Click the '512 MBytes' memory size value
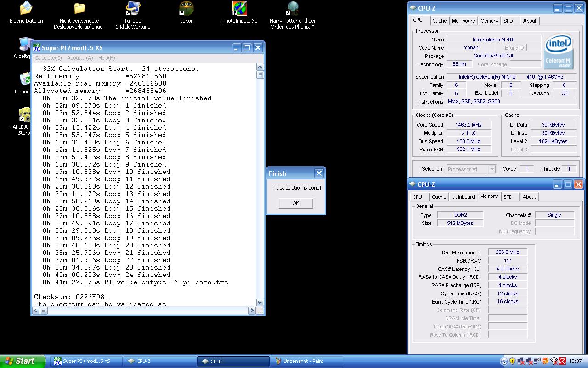The image size is (588, 368). click(x=460, y=223)
